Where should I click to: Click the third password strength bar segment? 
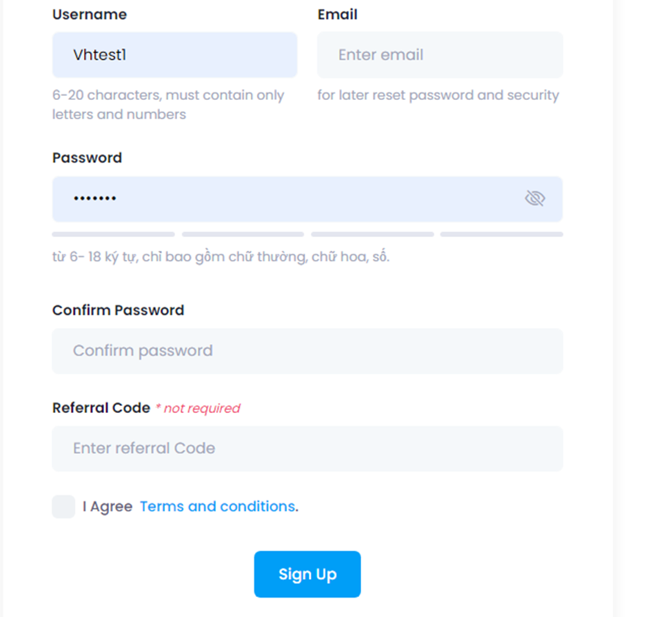(372, 234)
